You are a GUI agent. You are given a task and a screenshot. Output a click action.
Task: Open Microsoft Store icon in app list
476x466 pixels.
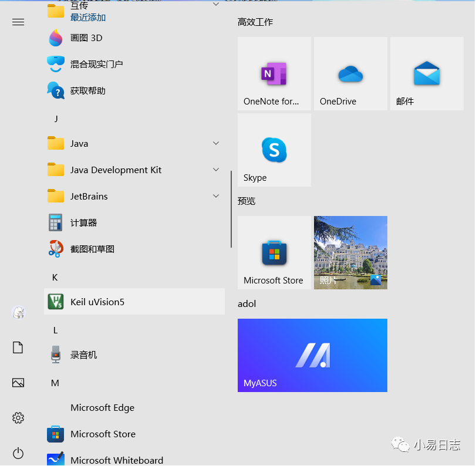point(56,434)
